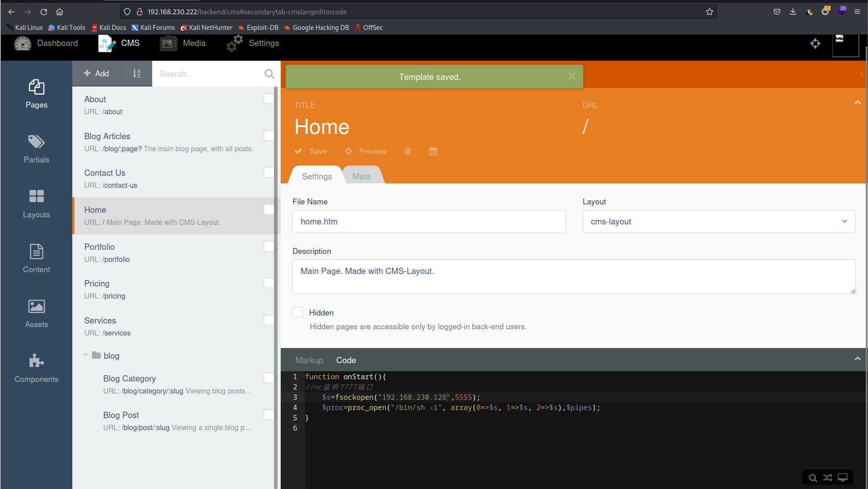The width and height of the screenshot is (868, 489).
Task: Open the Layout dropdown
Action: click(x=719, y=221)
